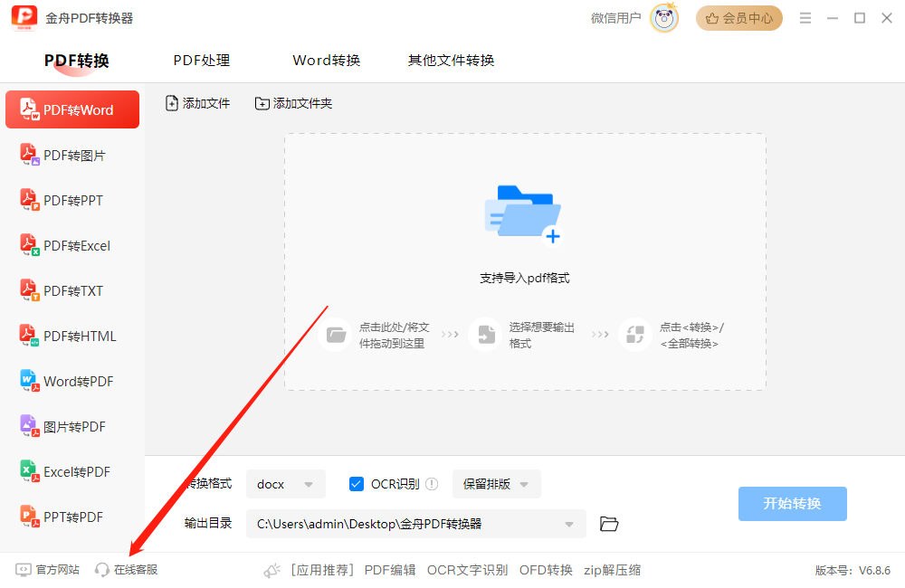Screen dimensions: 905x588
Task: Switch to Word转换 tab
Action: coord(326,61)
